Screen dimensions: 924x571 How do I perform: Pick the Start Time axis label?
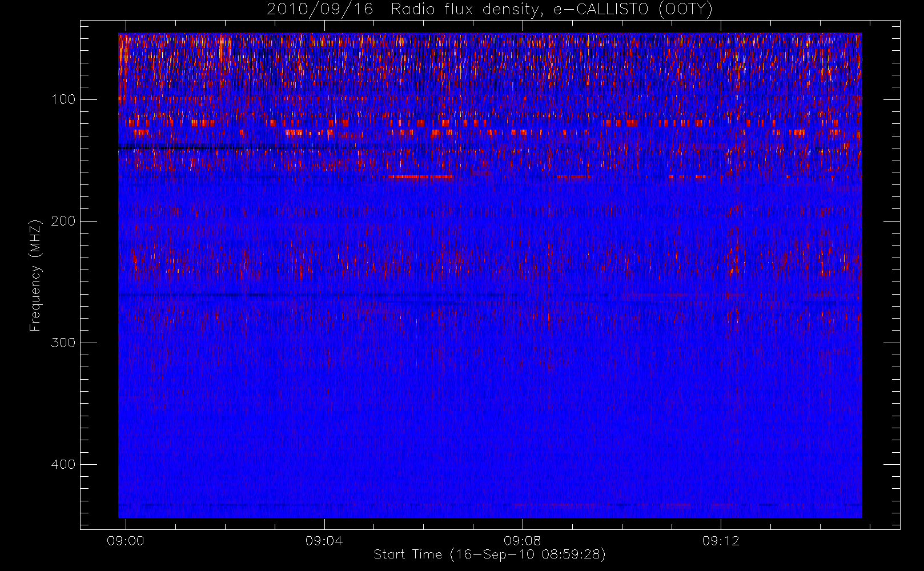(x=489, y=554)
